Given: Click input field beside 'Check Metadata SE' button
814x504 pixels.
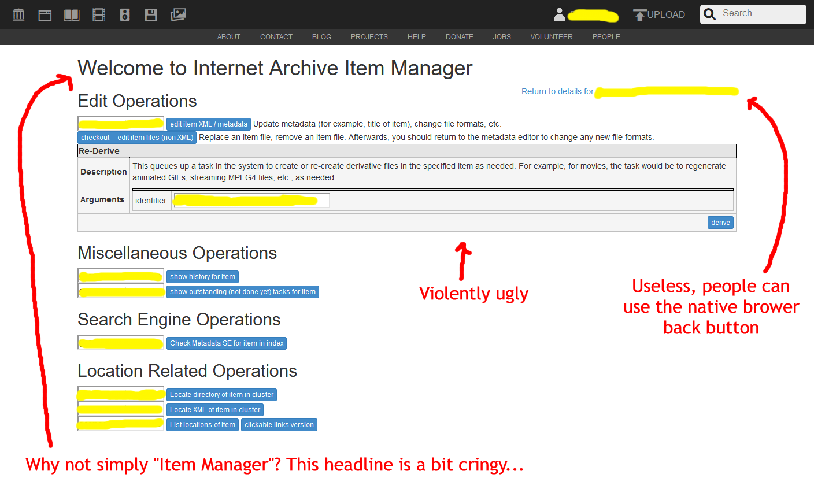Looking at the screenshot, I should click(121, 343).
